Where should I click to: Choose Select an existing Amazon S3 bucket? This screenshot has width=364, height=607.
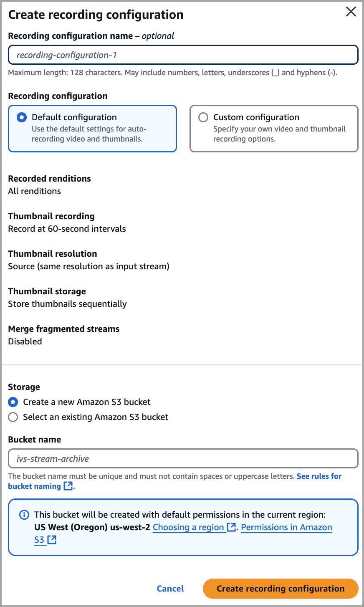tap(13, 417)
